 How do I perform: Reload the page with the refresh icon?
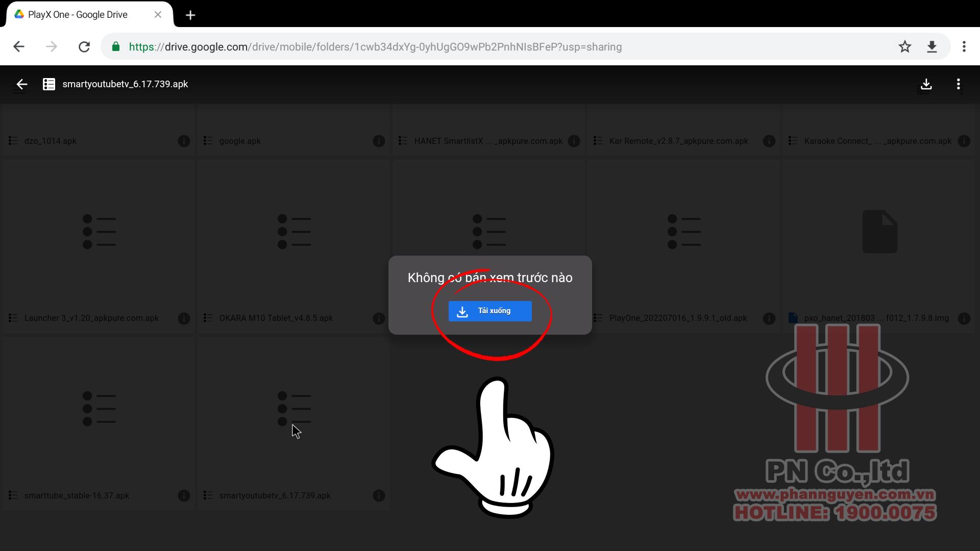point(84,47)
